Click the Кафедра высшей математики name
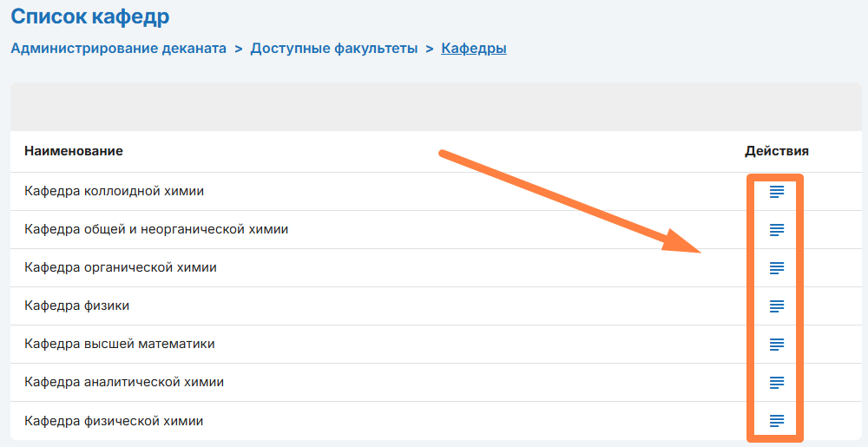The height and width of the screenshot is (447, 868). point(120,344)
